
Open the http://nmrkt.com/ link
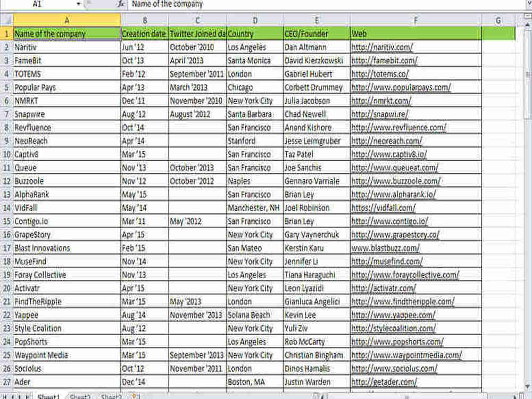[381, 101]
